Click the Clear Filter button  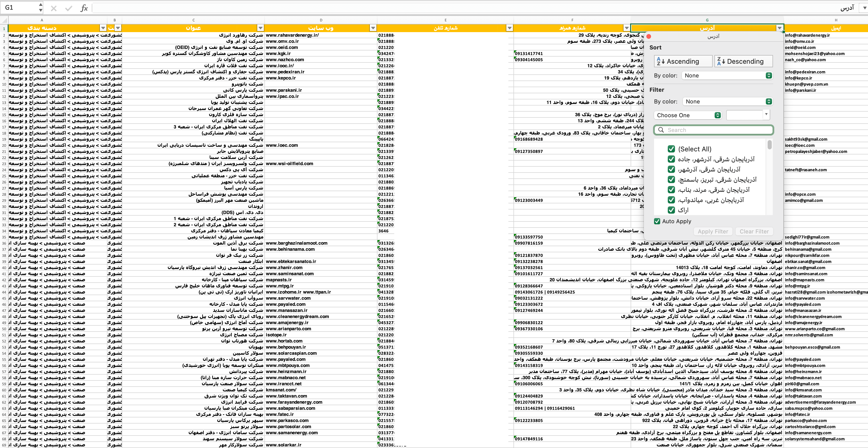754,232
